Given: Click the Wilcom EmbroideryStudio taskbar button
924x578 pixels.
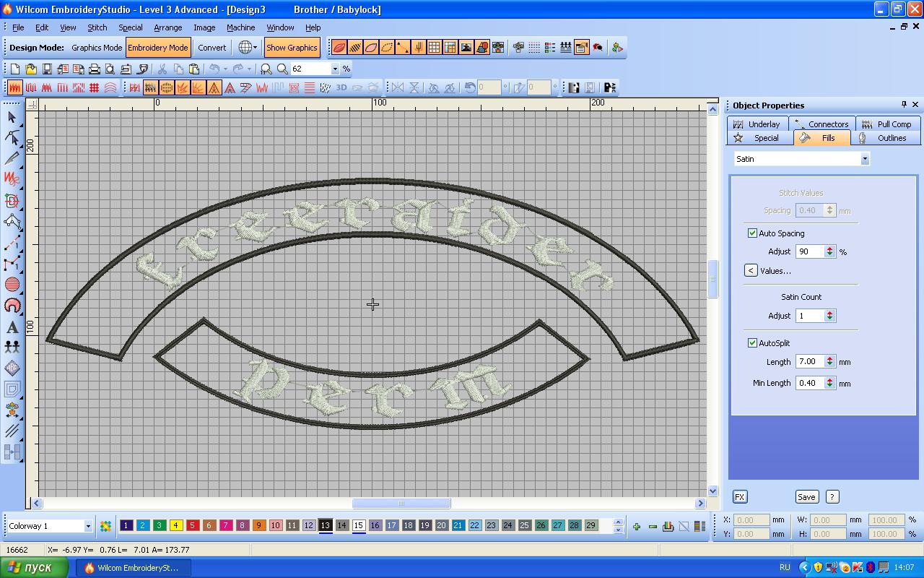Looking at the screenshot, I should tap(134, 568).
